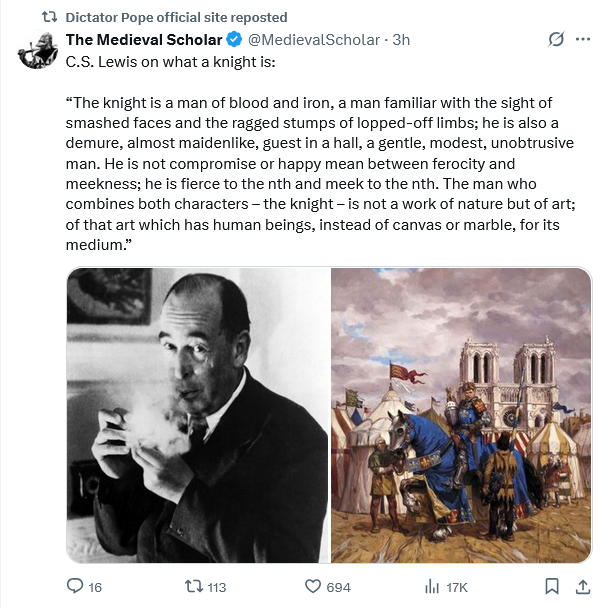Open the black-and-white photo of man smoking
The width and height of the screenshot is (608, 608).
(x=198, y=415)
